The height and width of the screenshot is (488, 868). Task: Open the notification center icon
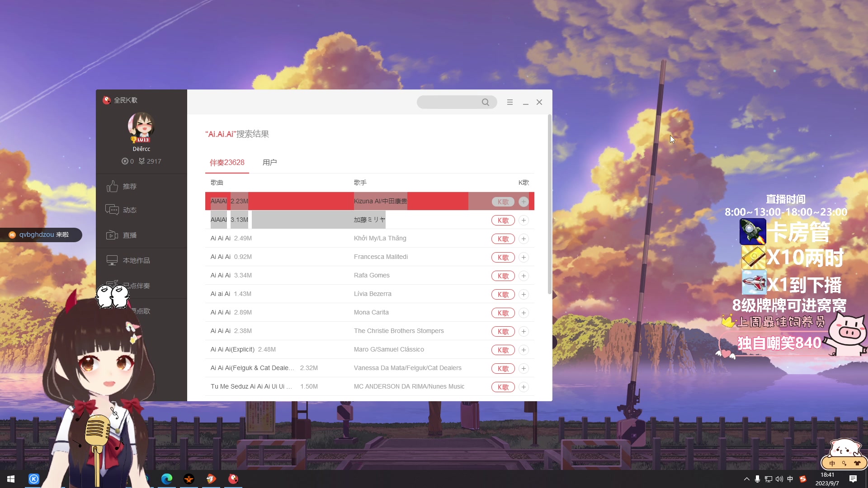(x=853, y=479)
